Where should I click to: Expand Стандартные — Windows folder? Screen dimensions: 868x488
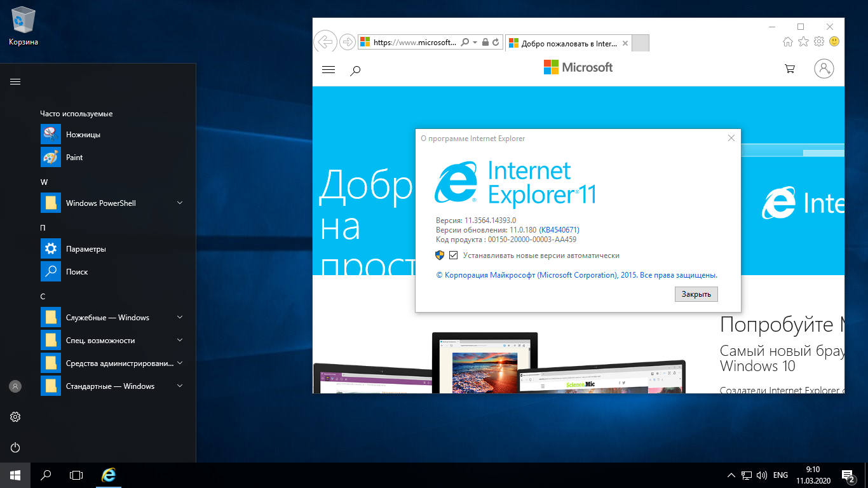pyautogui.click(x=180, y=386)
